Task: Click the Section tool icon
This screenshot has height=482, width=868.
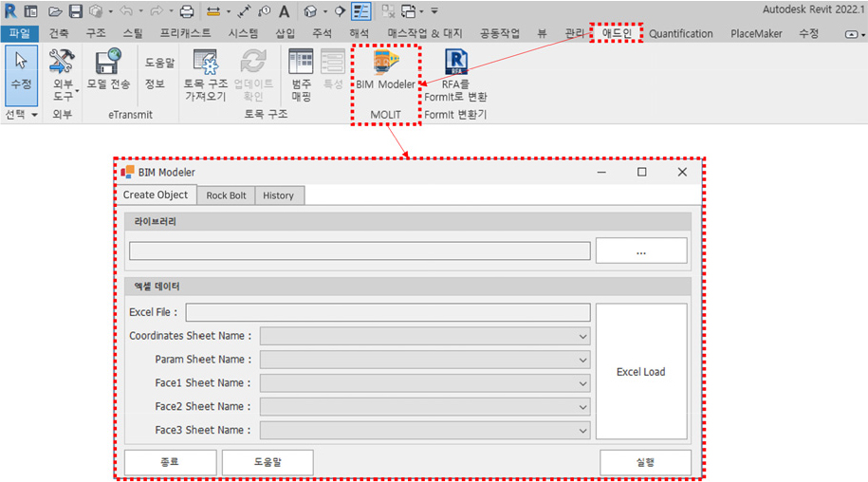Action: (340, 11)
